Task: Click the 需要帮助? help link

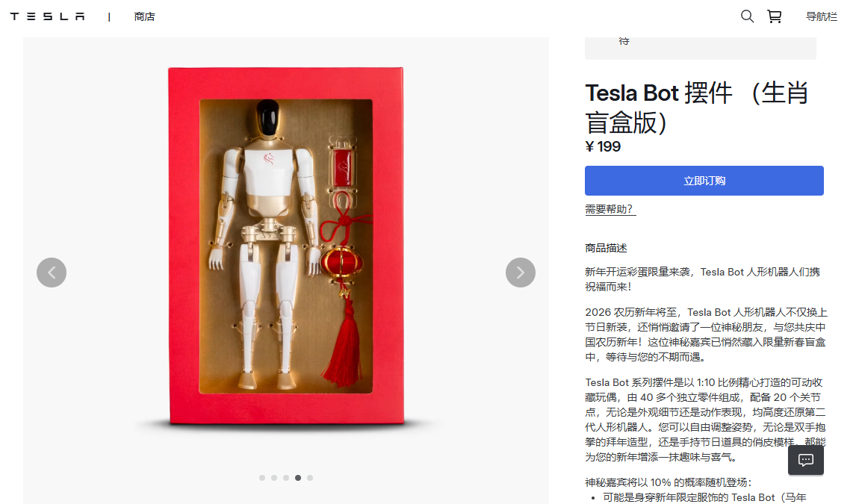Action: click(x=610, y=210)
